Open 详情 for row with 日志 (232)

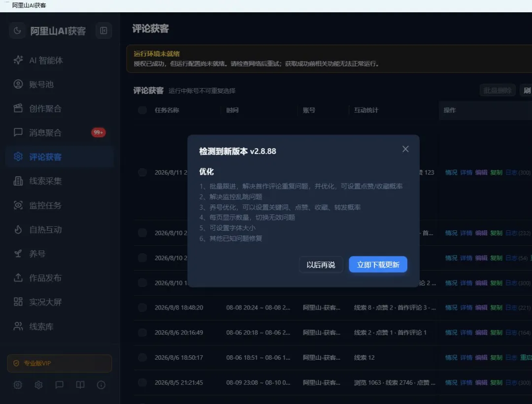coord(466,233)
